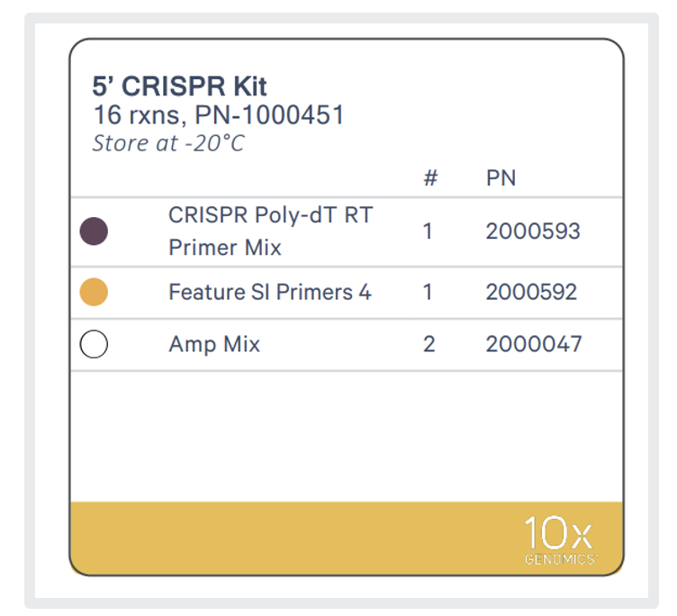This screenshot has width=677, height=616.
Task: Click part number 2000592
Action: coord(531,292)
